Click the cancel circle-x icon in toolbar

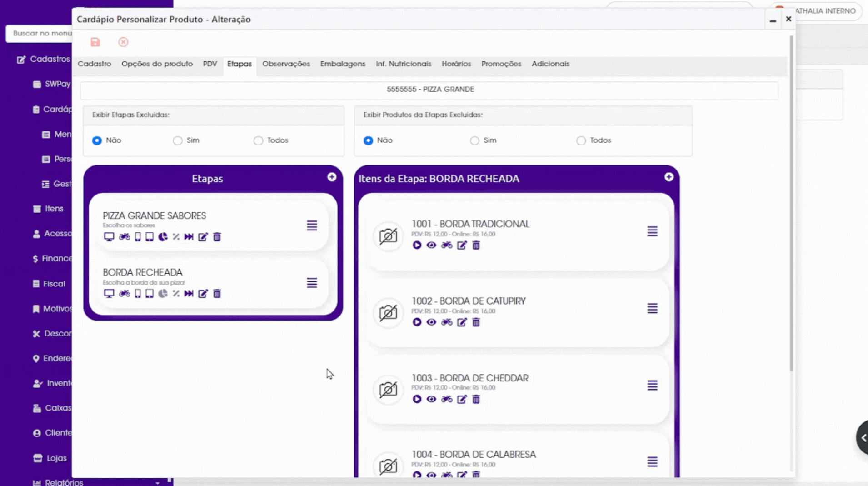123,42
